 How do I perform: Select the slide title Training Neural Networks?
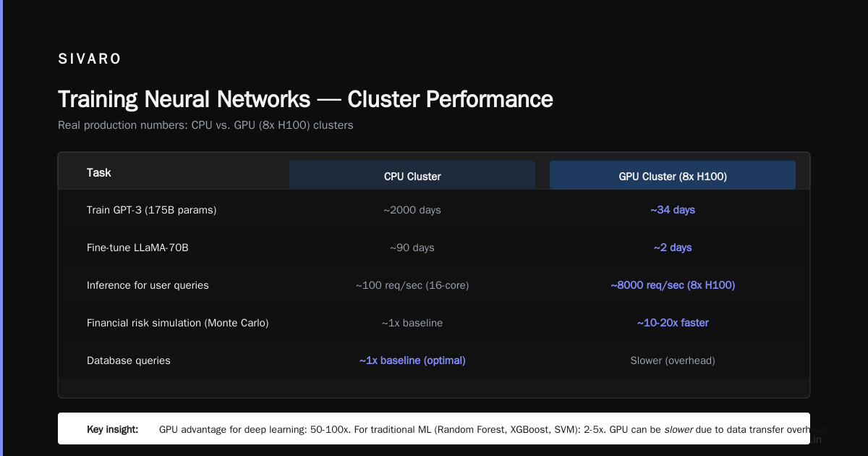point(305,99)
